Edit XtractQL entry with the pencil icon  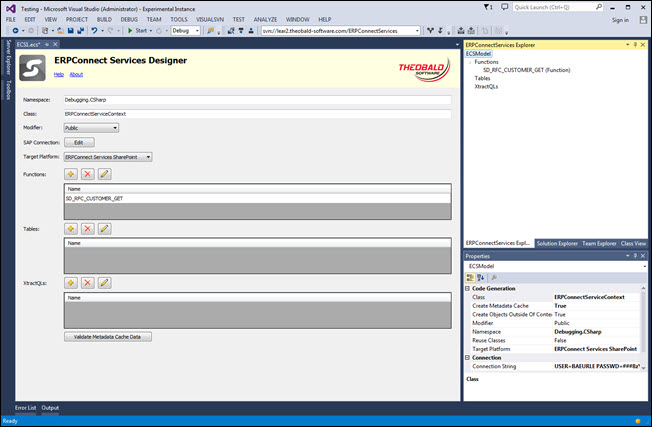(104, 282)
